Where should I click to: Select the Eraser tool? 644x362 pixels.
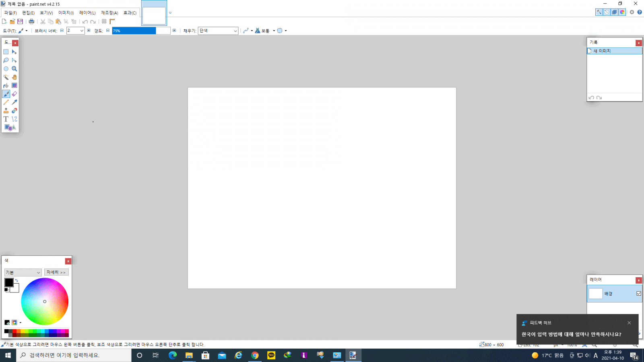pos(14,94)
